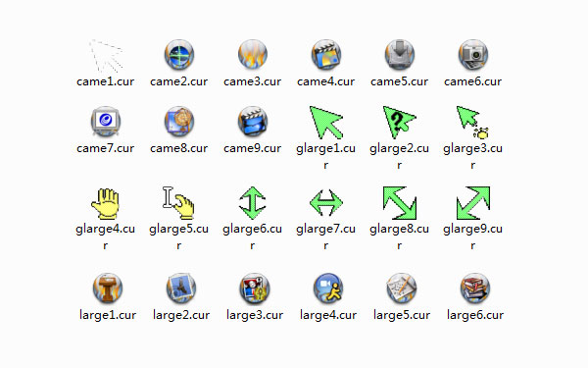Select the large1.cur podium icon
The image size is (588, 368).
click(x=108, y=289)
